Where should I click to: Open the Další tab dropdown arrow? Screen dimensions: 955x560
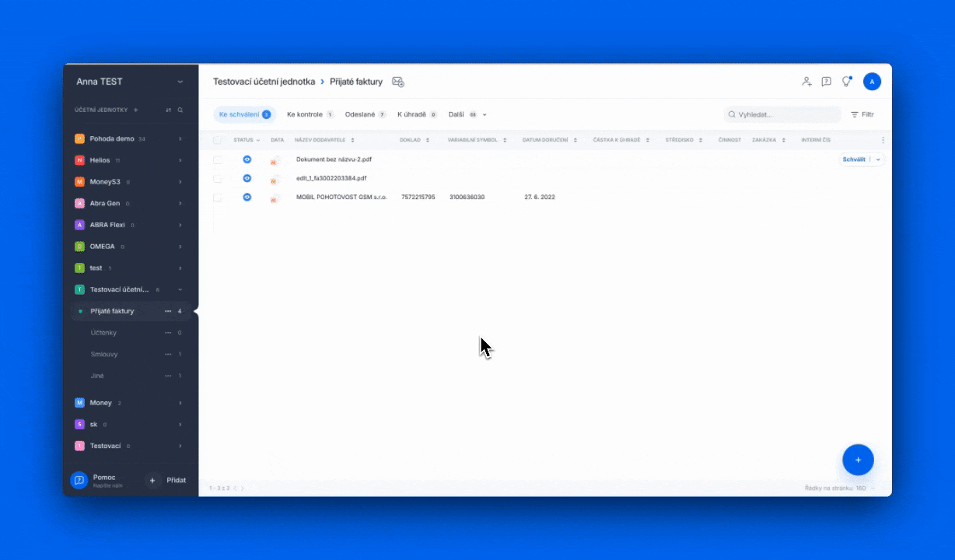pos(485,114)
